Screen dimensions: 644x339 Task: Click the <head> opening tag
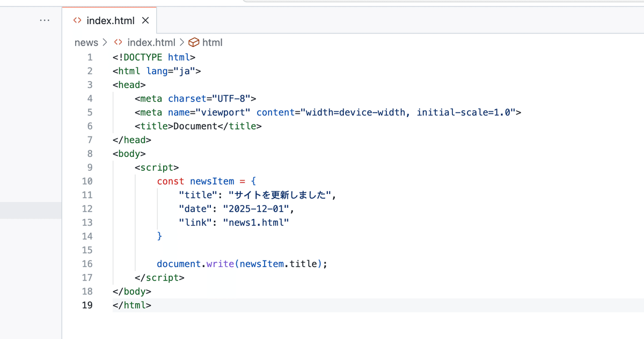pyautogui.click(x=129, y=84)
